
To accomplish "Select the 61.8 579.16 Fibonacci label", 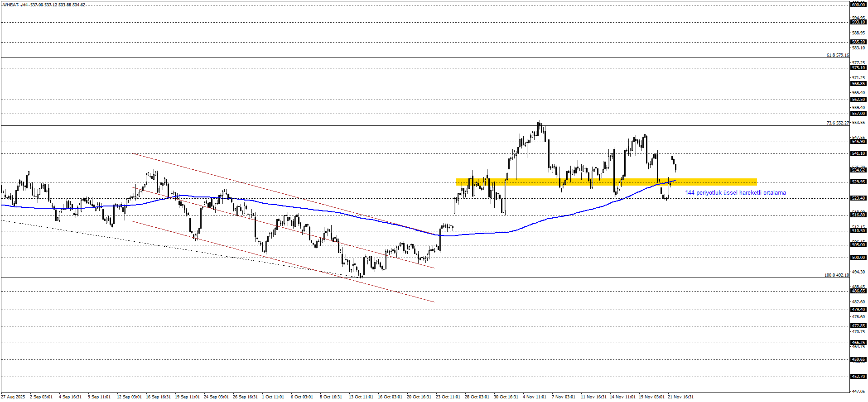I will (x=837, y=55).
